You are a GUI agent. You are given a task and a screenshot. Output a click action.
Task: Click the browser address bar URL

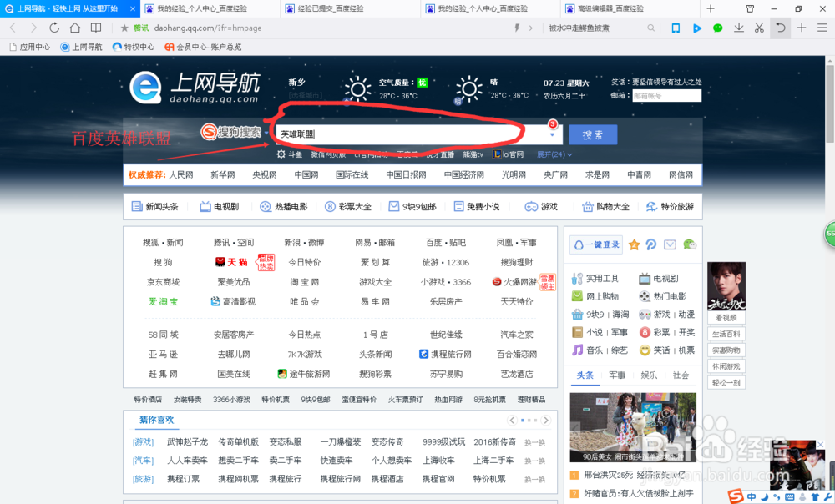208,28
